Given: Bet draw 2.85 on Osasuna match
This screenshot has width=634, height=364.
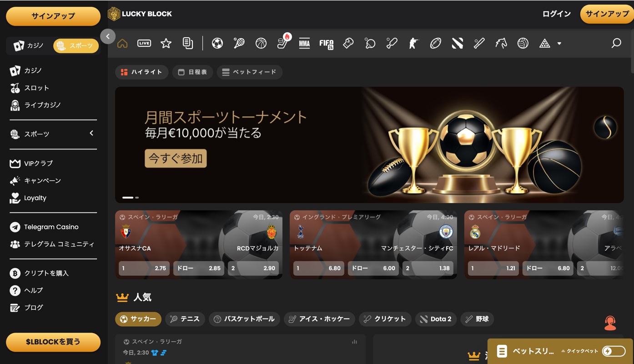Looking at the screenshot, I should coord(199,268).
